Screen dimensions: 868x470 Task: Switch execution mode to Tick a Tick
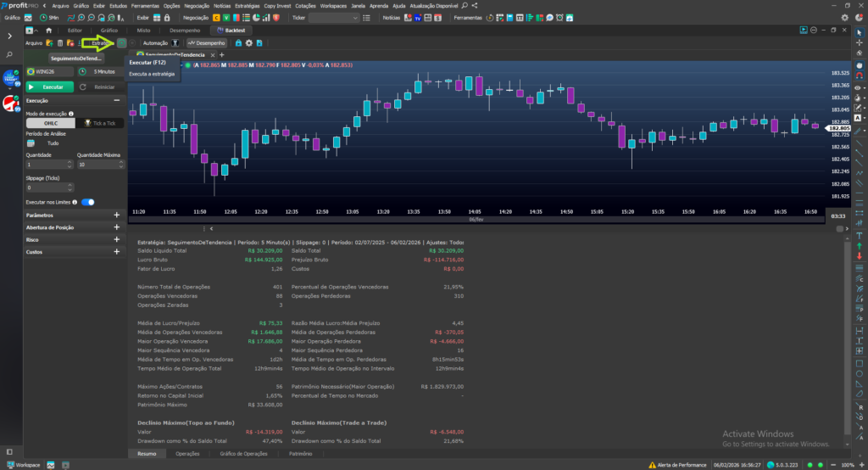pyautogui.click(x=100, y=123)
